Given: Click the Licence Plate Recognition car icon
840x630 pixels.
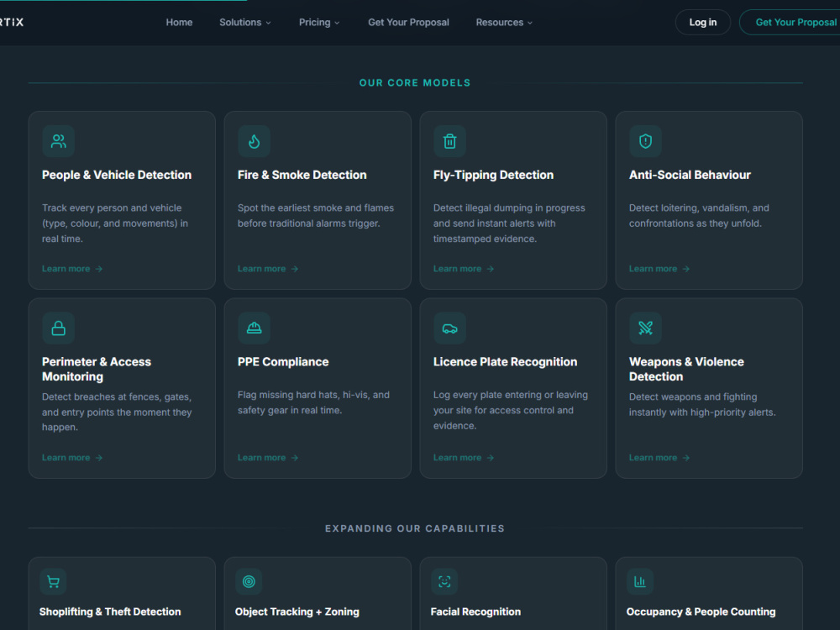Looking at the screenshot, I should [x=449, y=328].
